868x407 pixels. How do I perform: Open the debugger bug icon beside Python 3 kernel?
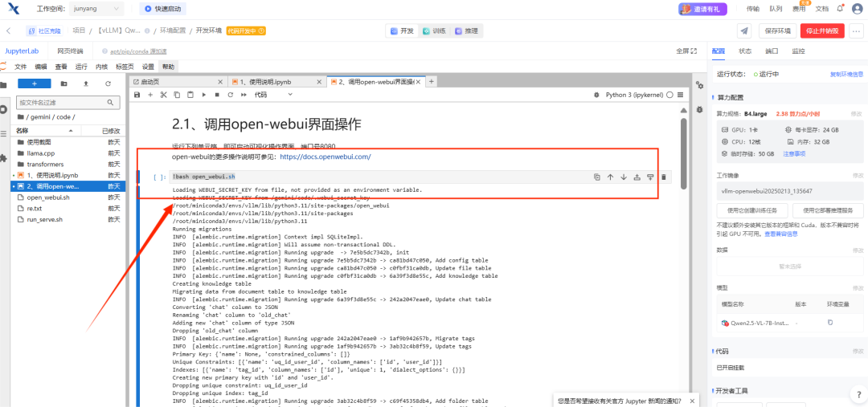click(x=596, y=95)
